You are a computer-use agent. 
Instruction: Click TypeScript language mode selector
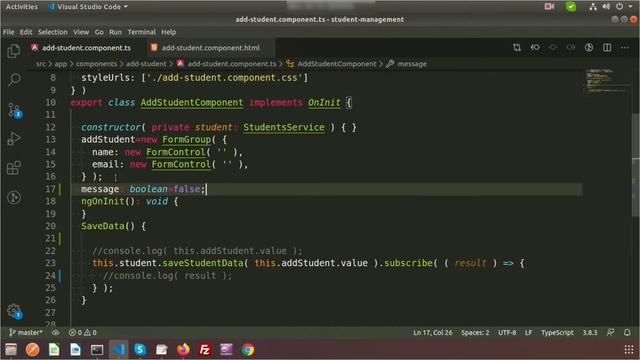557,333
